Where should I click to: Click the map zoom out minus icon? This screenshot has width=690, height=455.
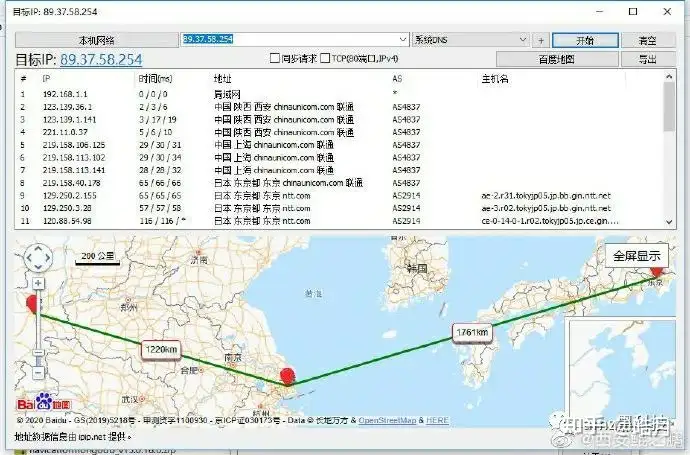coord(38,373)
